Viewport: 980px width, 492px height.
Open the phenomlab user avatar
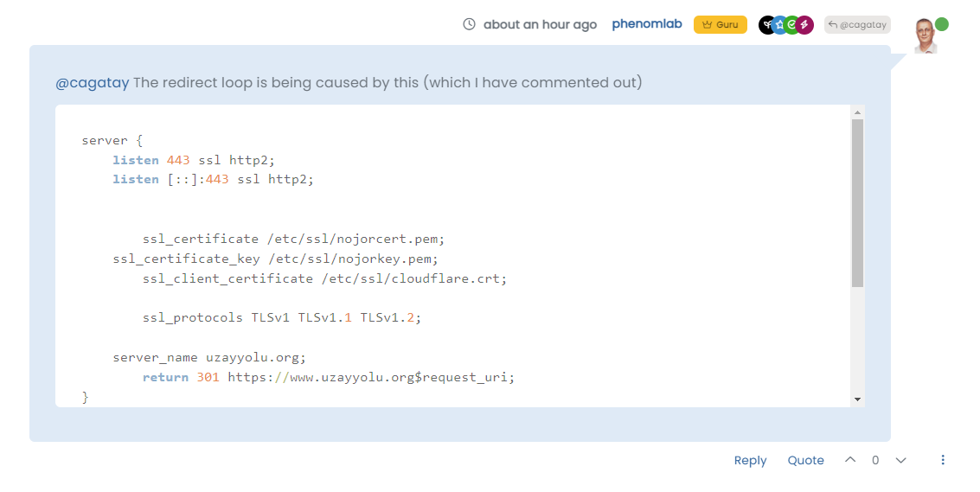pyautogui.click(x=926, y=36)
